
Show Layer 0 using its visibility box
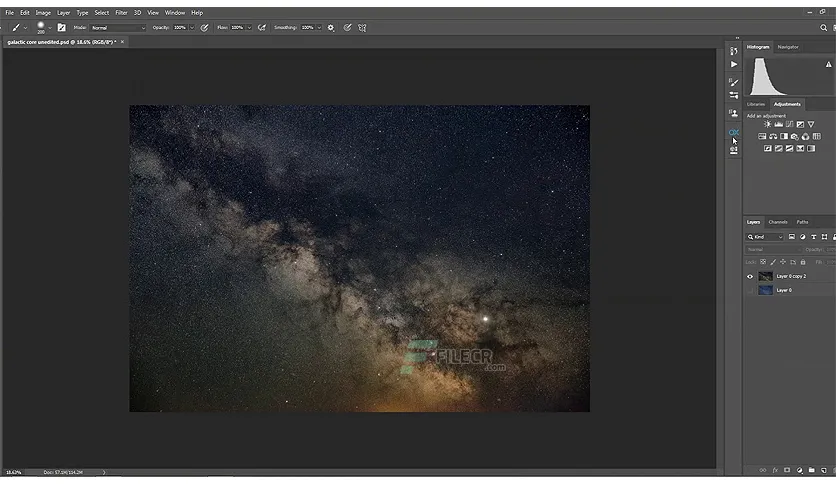750,291
